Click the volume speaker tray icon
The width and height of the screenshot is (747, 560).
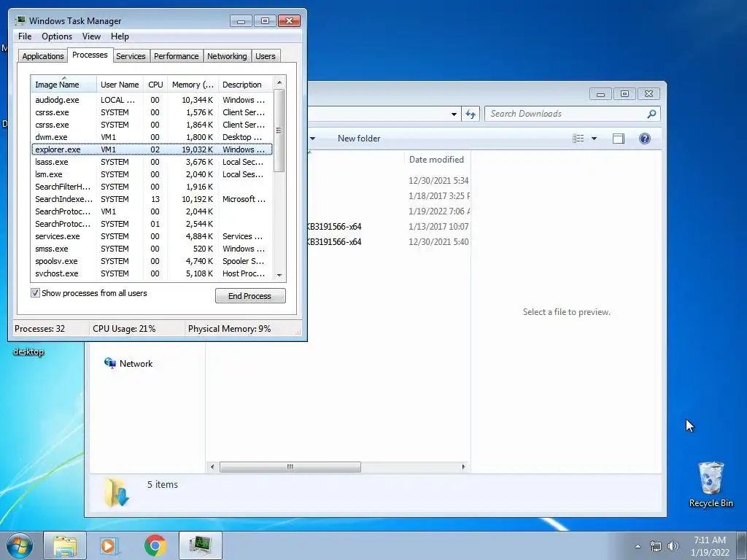coord(673,546)
